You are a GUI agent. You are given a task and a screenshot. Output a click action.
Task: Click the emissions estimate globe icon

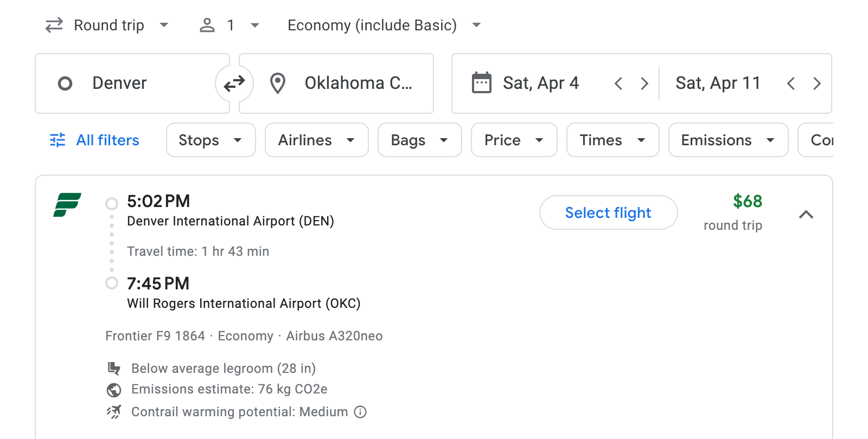114,389
